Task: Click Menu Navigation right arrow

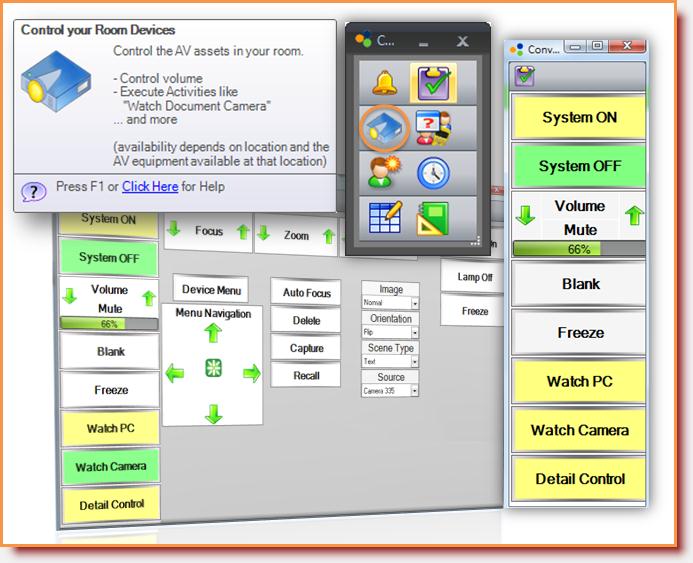Action: 251,373
